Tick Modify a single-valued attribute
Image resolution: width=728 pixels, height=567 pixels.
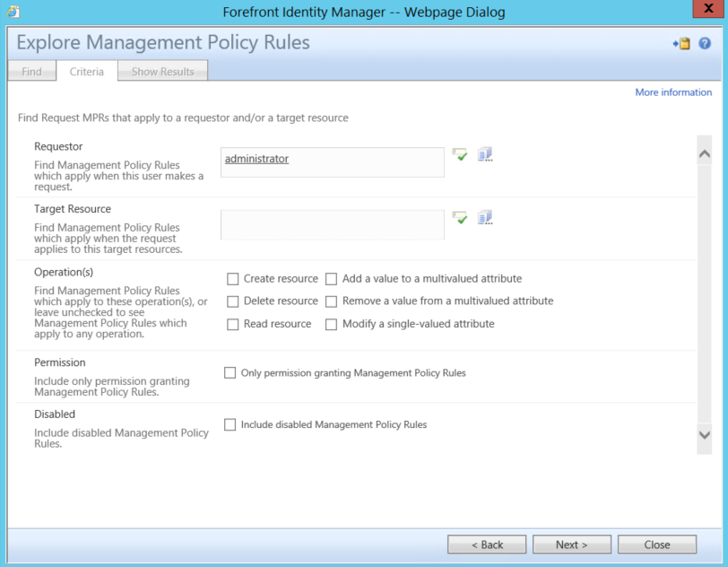tap(331, 325)
